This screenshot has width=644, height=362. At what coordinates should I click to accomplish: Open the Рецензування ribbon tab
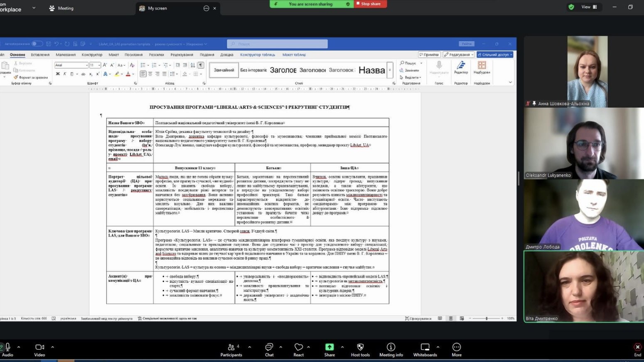(x=182, y=55)
